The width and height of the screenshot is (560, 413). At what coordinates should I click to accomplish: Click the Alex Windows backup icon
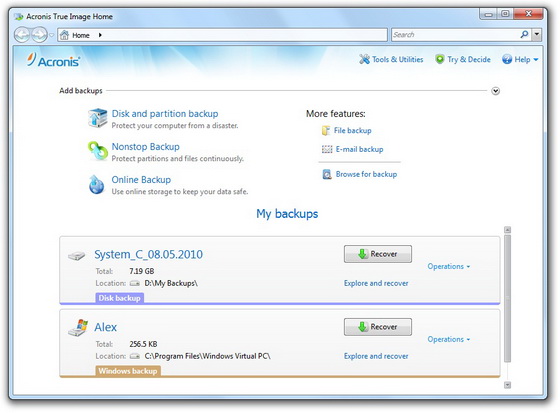pos(78,328)
